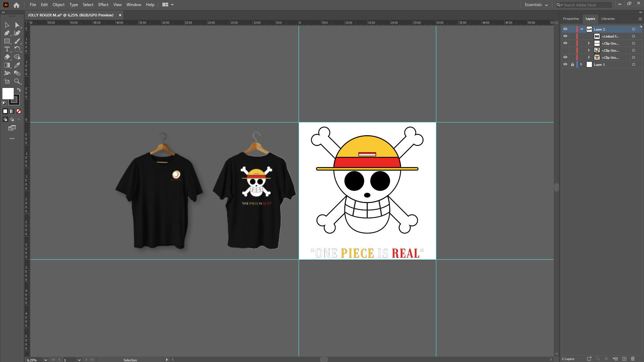Click the white Fill color swatch
This screenshot has height=362, width=644.
tap(8, 94)
